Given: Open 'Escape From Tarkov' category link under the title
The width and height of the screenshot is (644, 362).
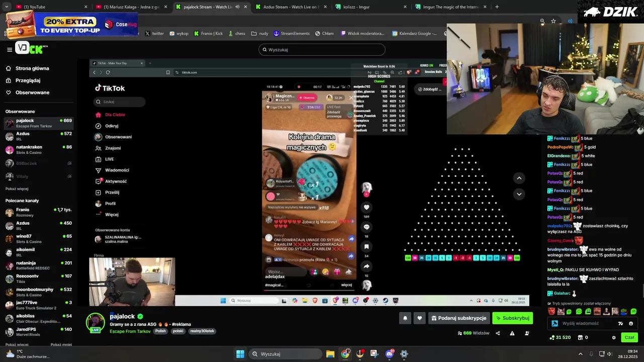Looking at the screenshot, I should tap(130, 331).
